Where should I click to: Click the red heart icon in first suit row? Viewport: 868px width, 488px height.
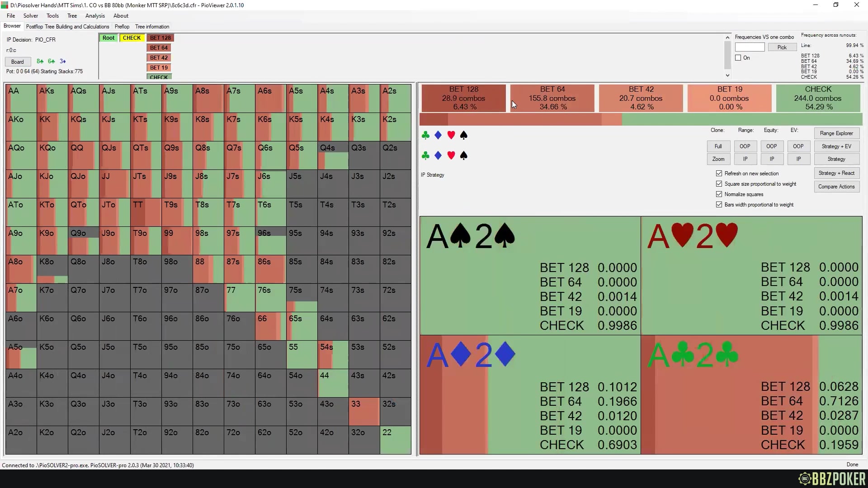451,135
